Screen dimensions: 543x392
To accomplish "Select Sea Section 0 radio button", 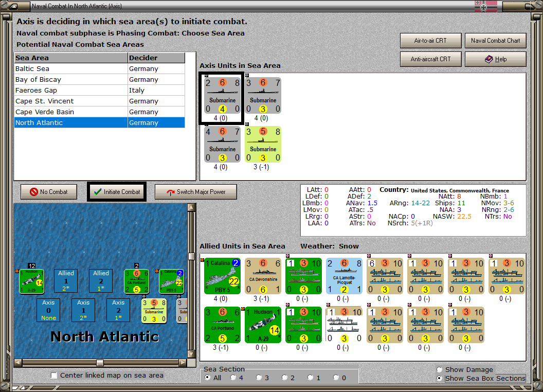I will 336,378.
